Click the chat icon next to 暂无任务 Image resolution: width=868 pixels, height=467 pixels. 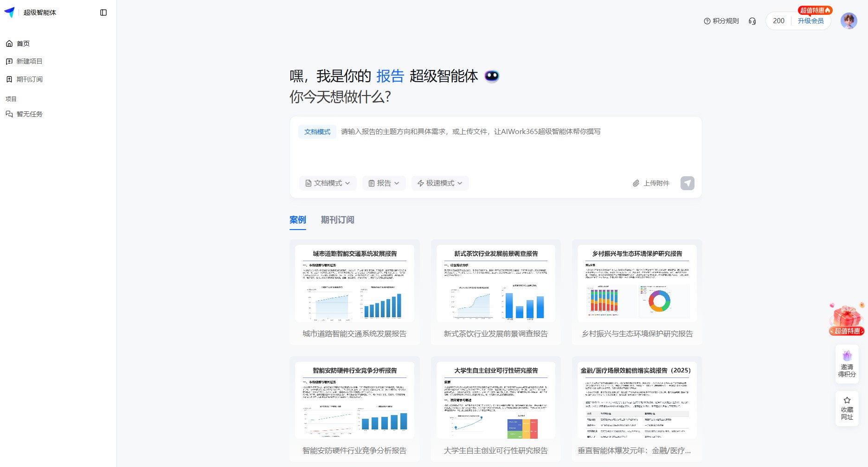pos(9,114)
